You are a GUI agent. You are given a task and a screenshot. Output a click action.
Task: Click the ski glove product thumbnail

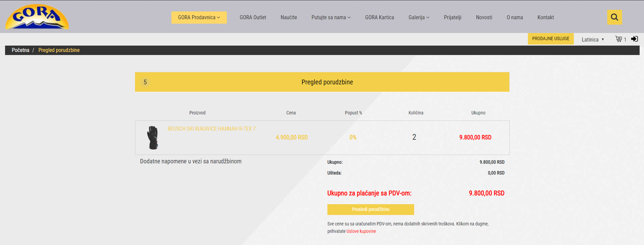coord(153,137)
